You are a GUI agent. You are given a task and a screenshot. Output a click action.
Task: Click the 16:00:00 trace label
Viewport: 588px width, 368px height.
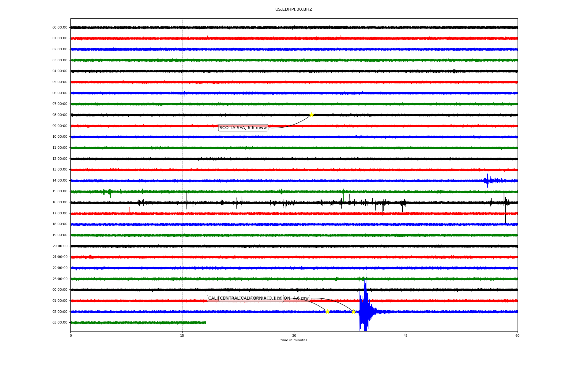point(60,202)
